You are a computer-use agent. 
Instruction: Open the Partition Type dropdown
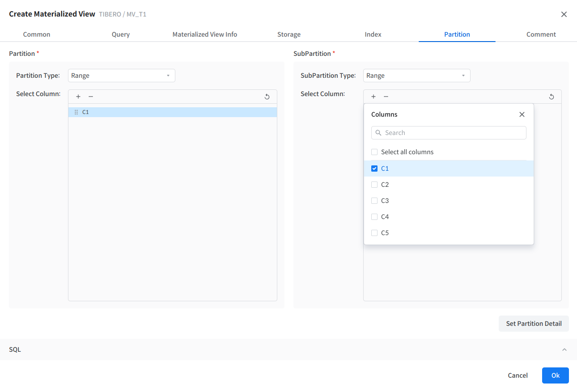pos(121,76)
